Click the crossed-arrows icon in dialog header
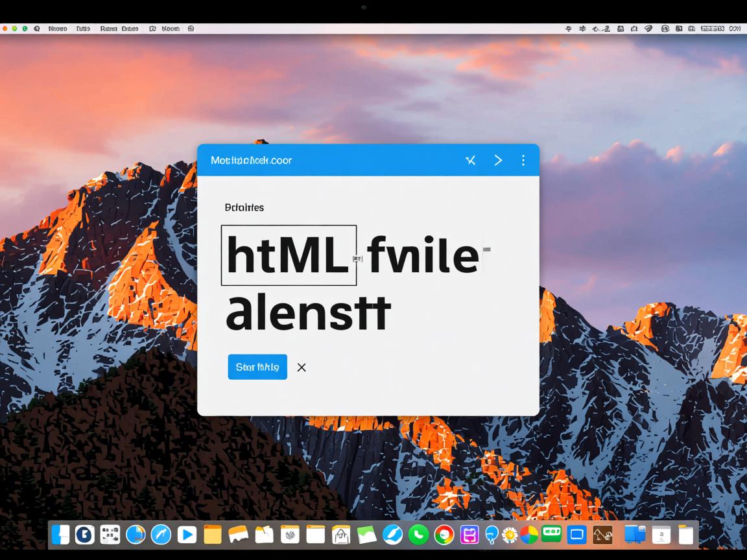This screenshot has width=747, height=560. [471, 160]
